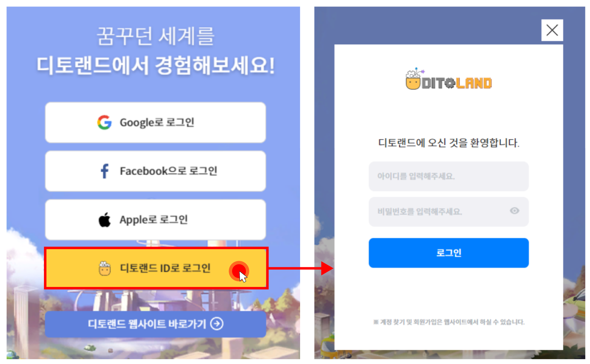Focus the 비밀번호를 입력해주세요 field
The width and height of the screenshot is (590, 364).
pyautogui.click(x=448, y=212)
